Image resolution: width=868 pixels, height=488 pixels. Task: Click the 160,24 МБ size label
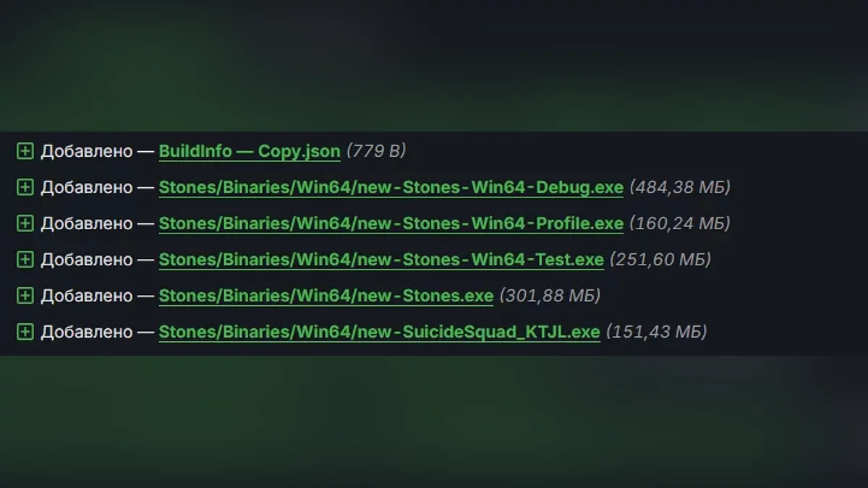coord(680,223)
